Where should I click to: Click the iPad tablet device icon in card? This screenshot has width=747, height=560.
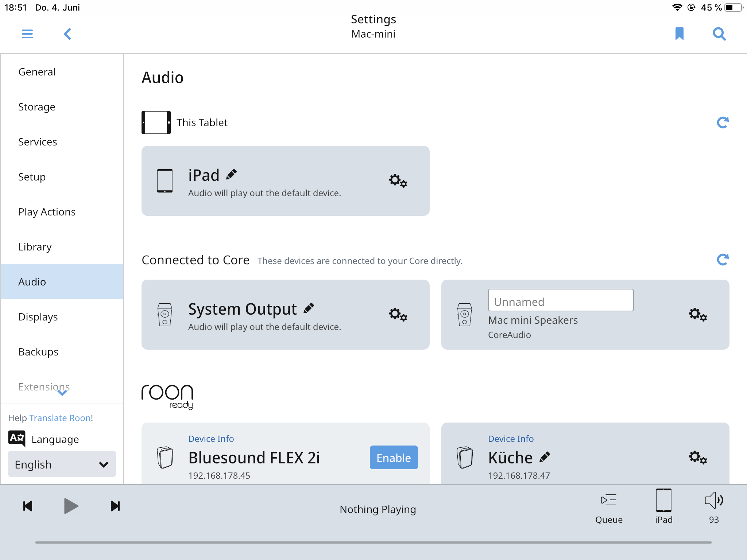[165, 180]
